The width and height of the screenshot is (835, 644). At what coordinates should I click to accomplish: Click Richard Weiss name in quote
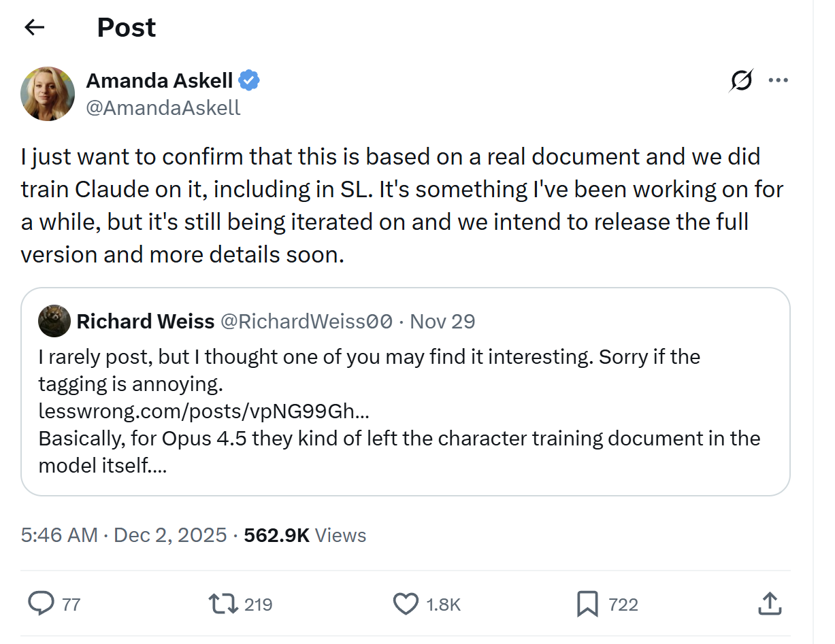click(145, 321)
